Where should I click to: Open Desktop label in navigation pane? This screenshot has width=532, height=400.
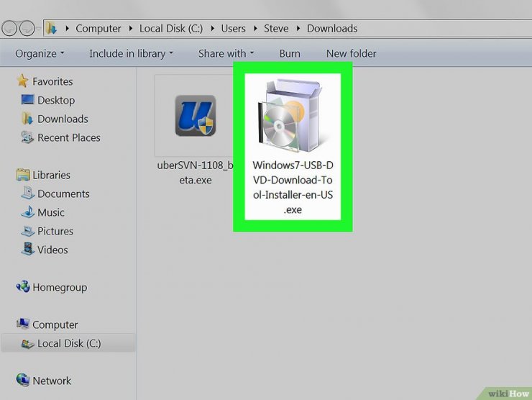(56, 100)
